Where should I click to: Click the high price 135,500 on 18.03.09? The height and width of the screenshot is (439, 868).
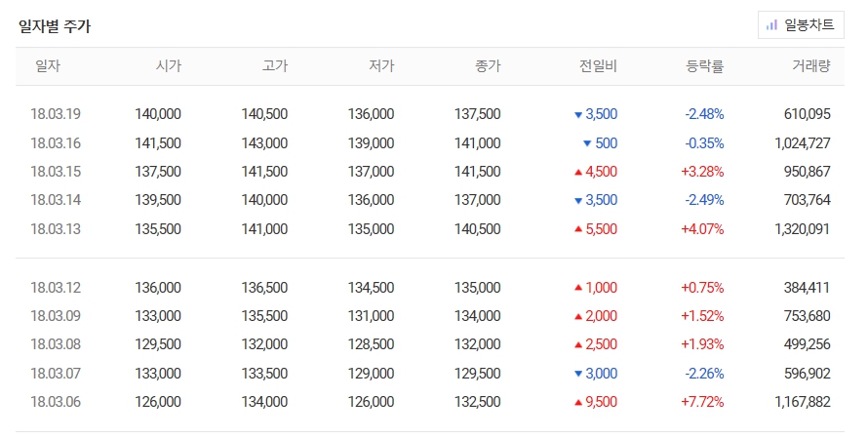tap(264, 316)
